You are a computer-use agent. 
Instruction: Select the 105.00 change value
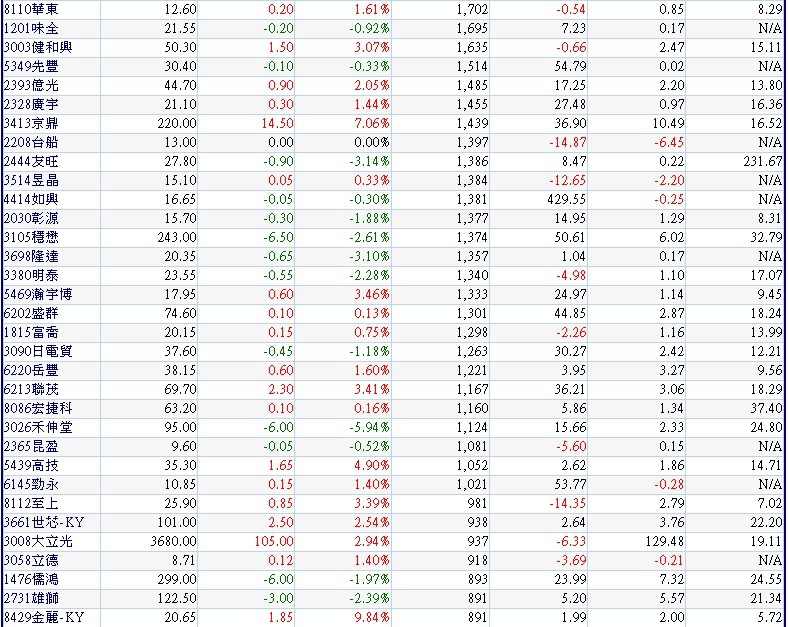pyautogui.click(x=274, y=541)
